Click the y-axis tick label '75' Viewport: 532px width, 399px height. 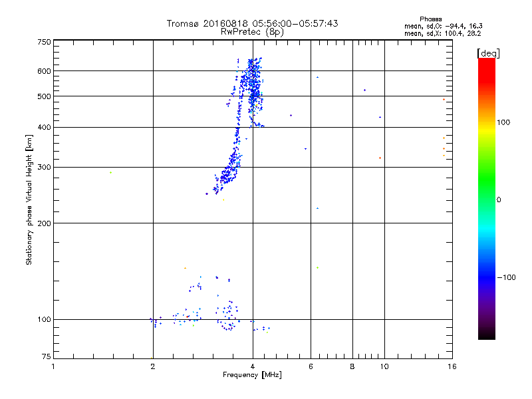click(x=47, y=356)
